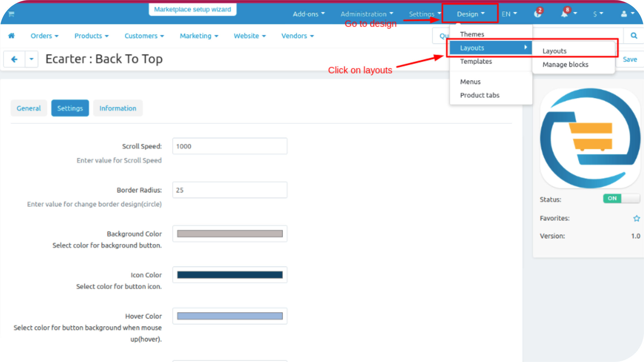Screen dimensions: 644x362
Task: Toggle the Status ON switch
Action: 621,199
